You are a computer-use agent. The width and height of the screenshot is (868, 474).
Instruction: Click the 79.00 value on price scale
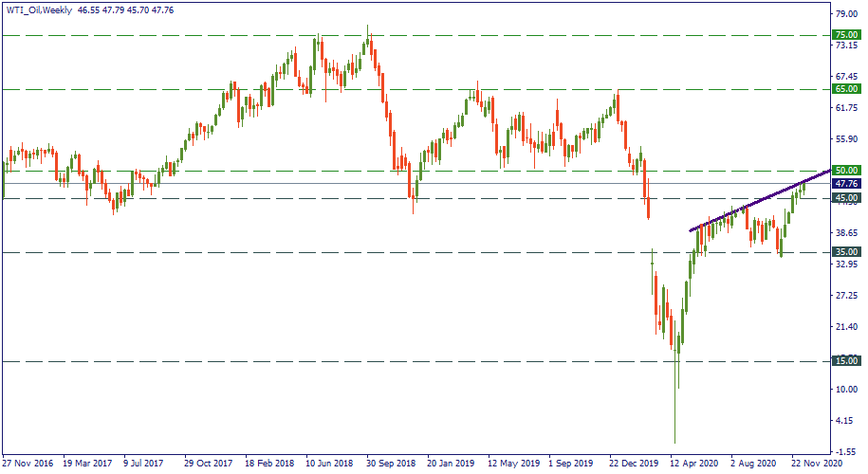845,13
